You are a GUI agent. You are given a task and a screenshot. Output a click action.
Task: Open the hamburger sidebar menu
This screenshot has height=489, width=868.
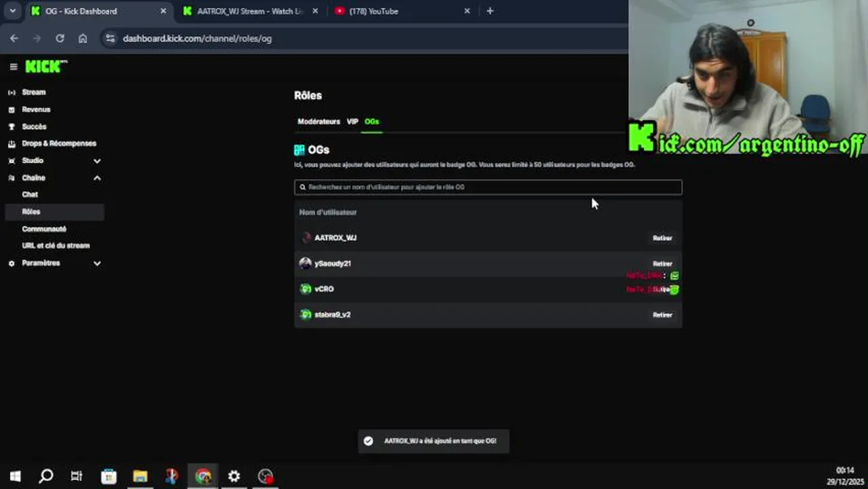[x=13, y=67]
